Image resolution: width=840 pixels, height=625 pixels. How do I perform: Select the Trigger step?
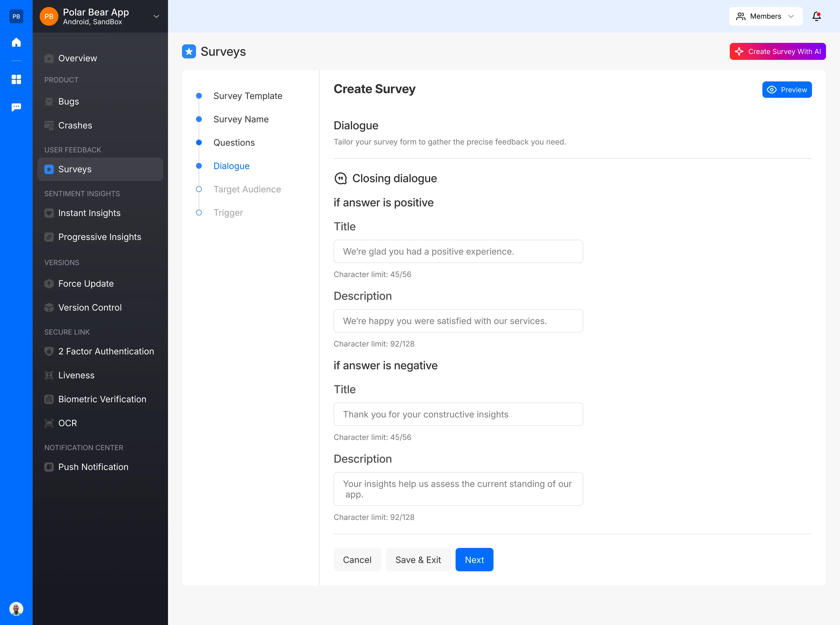228,213
